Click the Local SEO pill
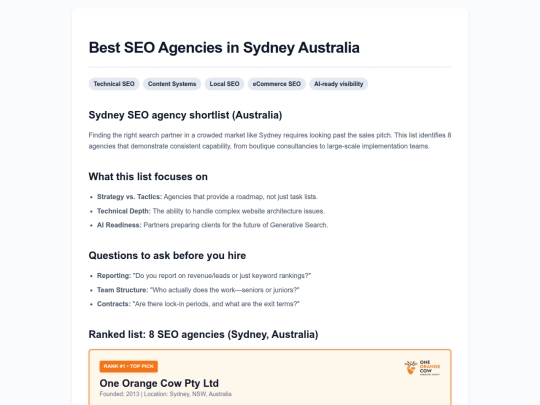540x405 pixels. 224,84
